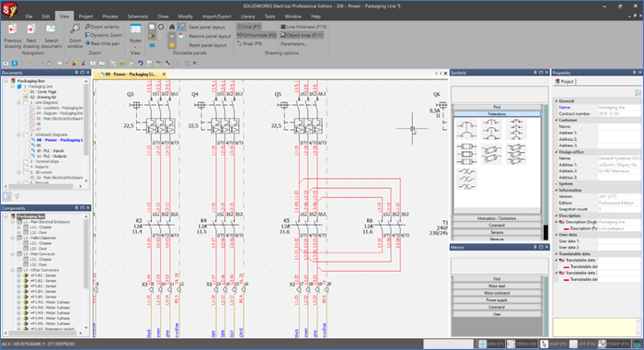Select the Project tab in Properties
This screenshot has height=350, width=644.
click(x=565, y=82)
